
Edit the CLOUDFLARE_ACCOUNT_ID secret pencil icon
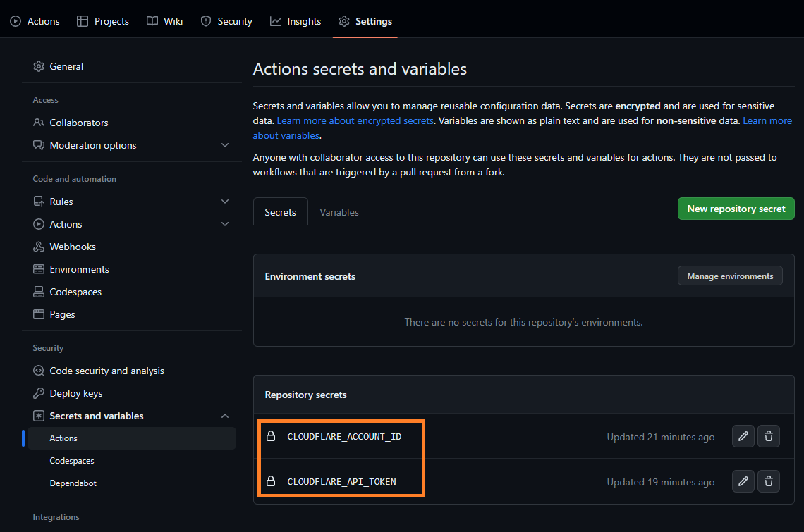(x=743, y=437)
